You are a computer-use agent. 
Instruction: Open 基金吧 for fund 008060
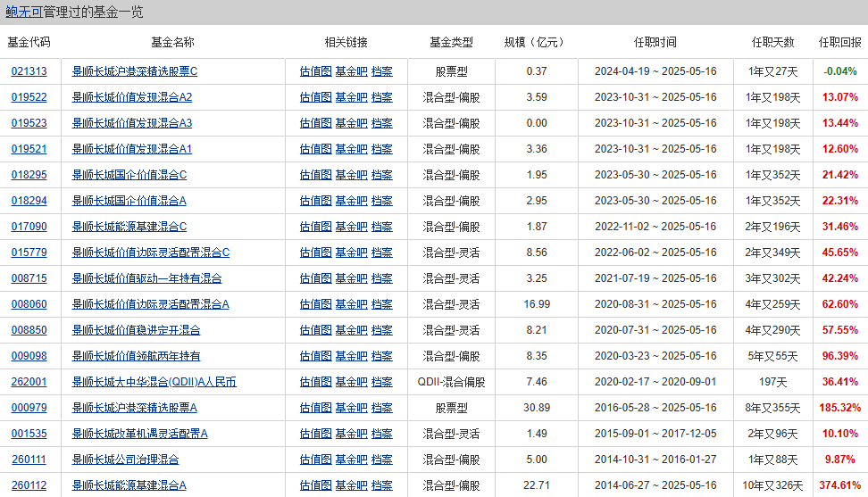(x=351, y=304)
